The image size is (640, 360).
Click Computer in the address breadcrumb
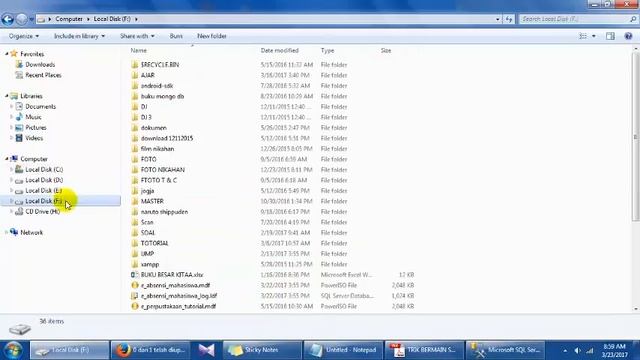(69, 19)
